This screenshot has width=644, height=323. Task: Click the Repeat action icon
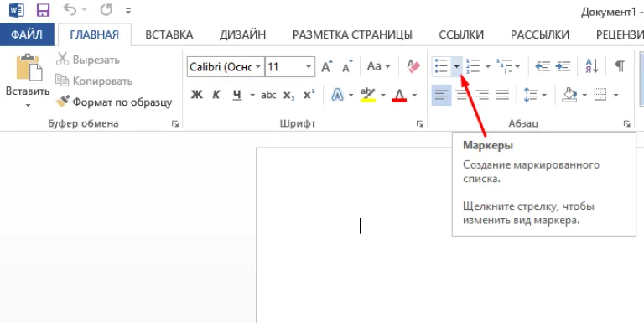point(106,10)
